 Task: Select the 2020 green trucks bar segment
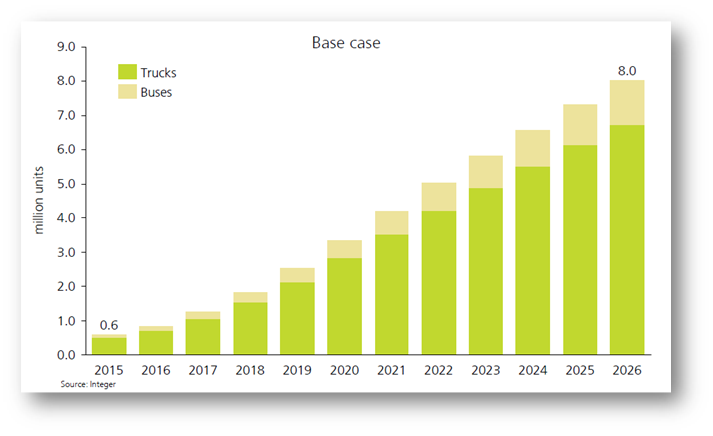[344, 306]
